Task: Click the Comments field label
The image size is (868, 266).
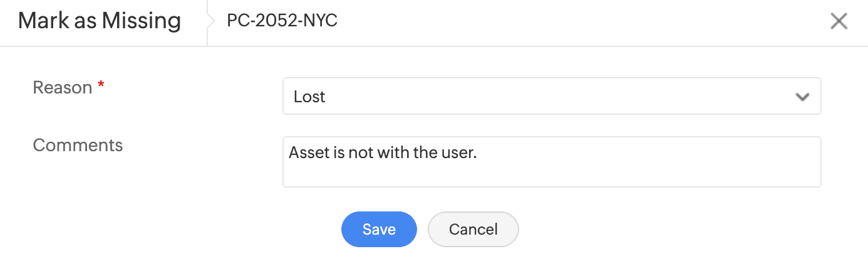Action: point(78,145)
